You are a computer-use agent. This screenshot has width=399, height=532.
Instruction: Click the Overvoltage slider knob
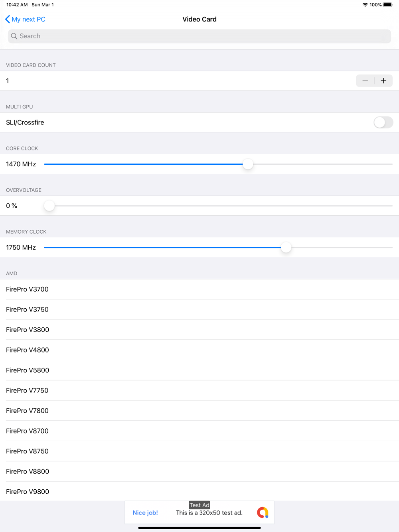[49, 206]
